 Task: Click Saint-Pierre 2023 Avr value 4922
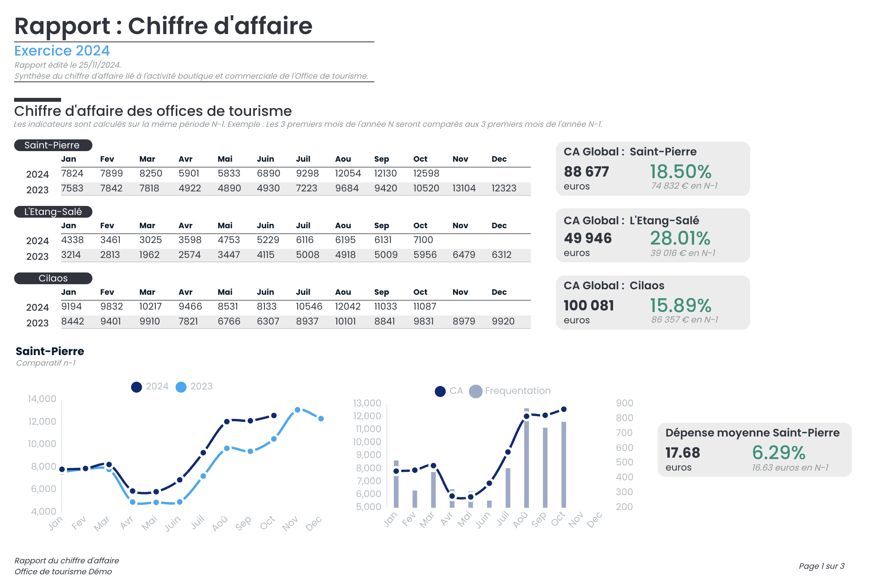point(190,188)
